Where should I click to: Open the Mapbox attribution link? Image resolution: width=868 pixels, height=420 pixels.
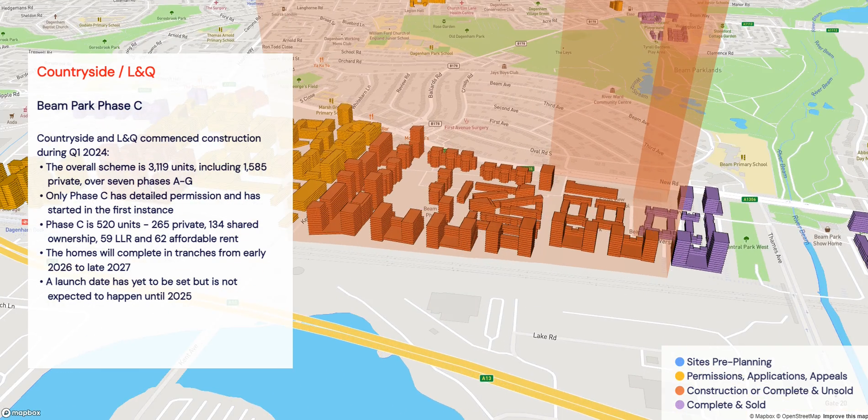(x=762, y=416)
